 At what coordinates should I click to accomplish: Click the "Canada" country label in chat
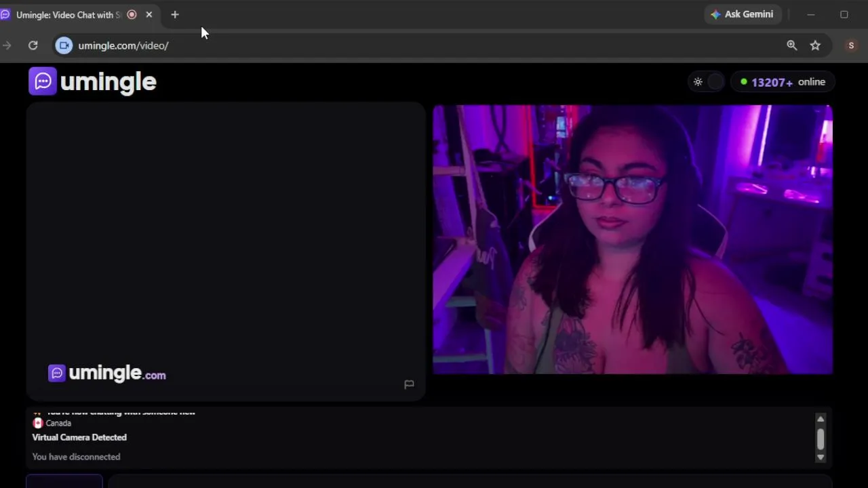58,423
